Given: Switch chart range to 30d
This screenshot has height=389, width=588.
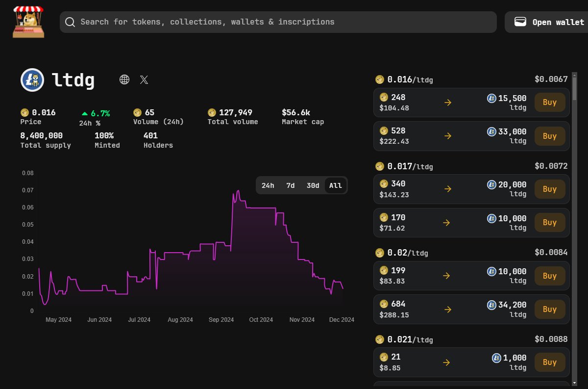Looking at the screenshot, I should [x=313, y=185].
